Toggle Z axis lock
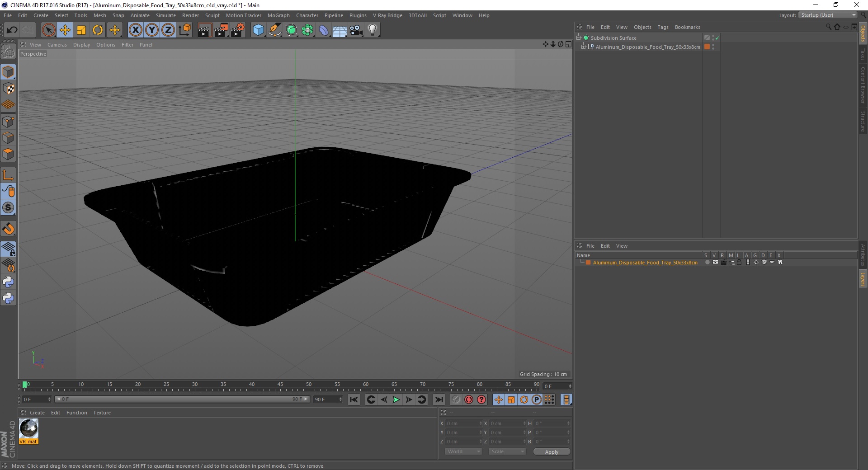Image resolution: width=868 pixels, height=470 pixels. click(168, 30)
